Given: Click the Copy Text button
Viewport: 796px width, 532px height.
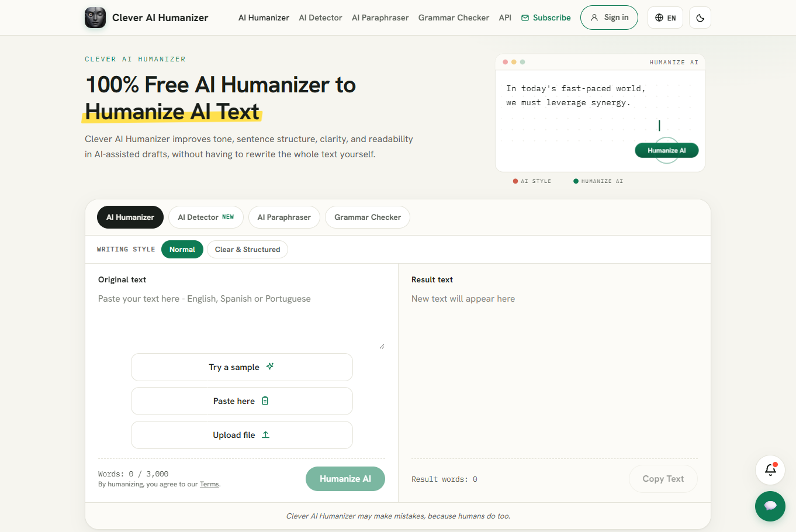Looking at the screenshot, I should 663,479.
